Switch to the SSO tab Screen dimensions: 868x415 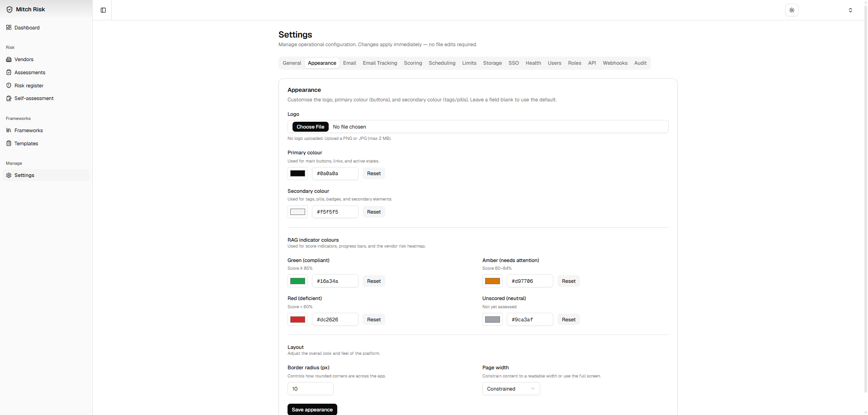pos(514,63)
